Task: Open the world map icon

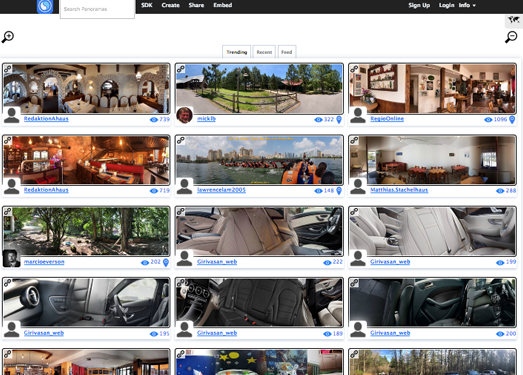Action: (x=514, y=20)
